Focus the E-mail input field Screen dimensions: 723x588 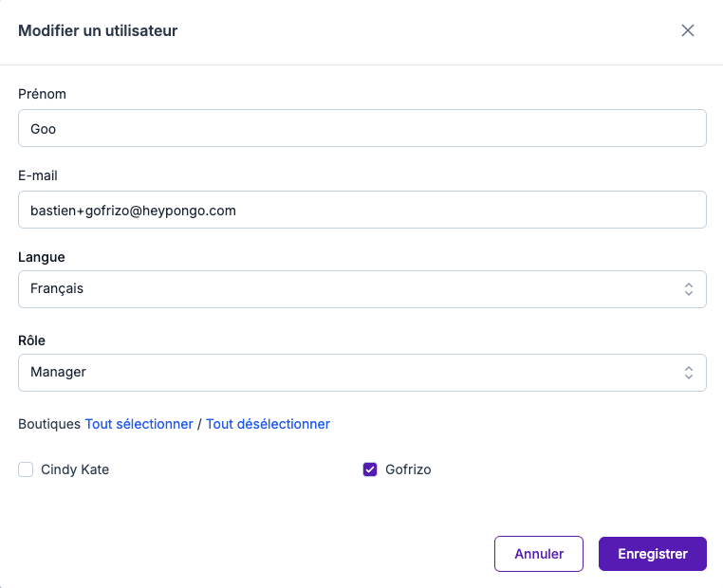coord(361,210)
